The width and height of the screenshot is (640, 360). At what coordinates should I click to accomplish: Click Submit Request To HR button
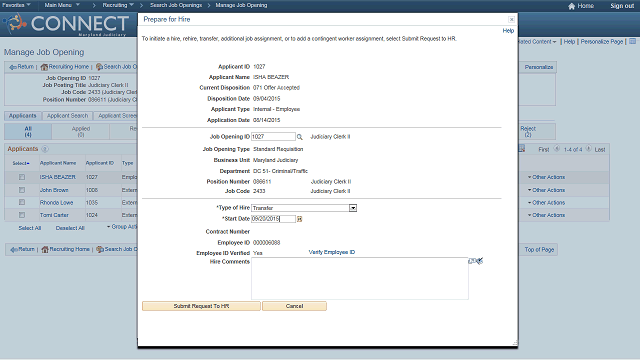click(201, 306)
